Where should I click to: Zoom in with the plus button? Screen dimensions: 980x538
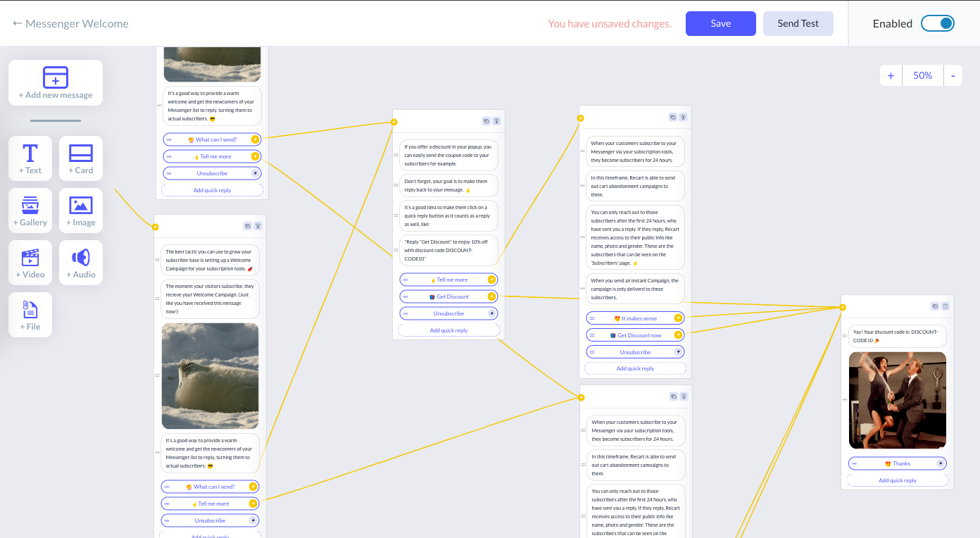891,75
